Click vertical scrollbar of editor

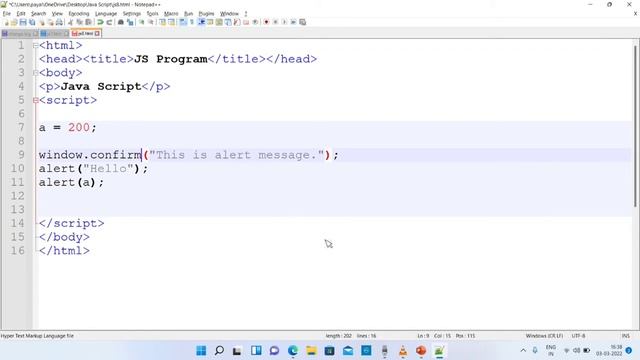636,127
